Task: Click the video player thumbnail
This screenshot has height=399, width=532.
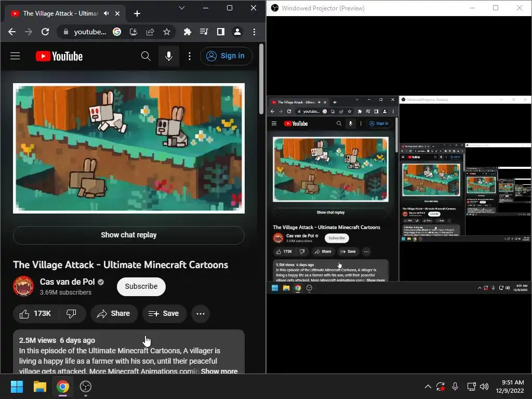Action: tap(129, 148)
